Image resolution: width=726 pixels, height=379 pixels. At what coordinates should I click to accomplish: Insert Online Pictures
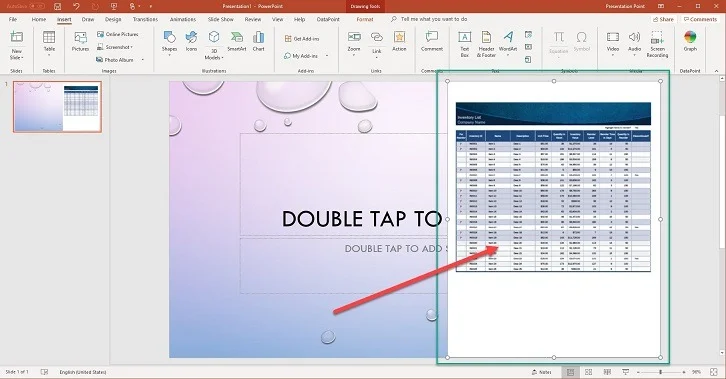[x=118, y=34]
